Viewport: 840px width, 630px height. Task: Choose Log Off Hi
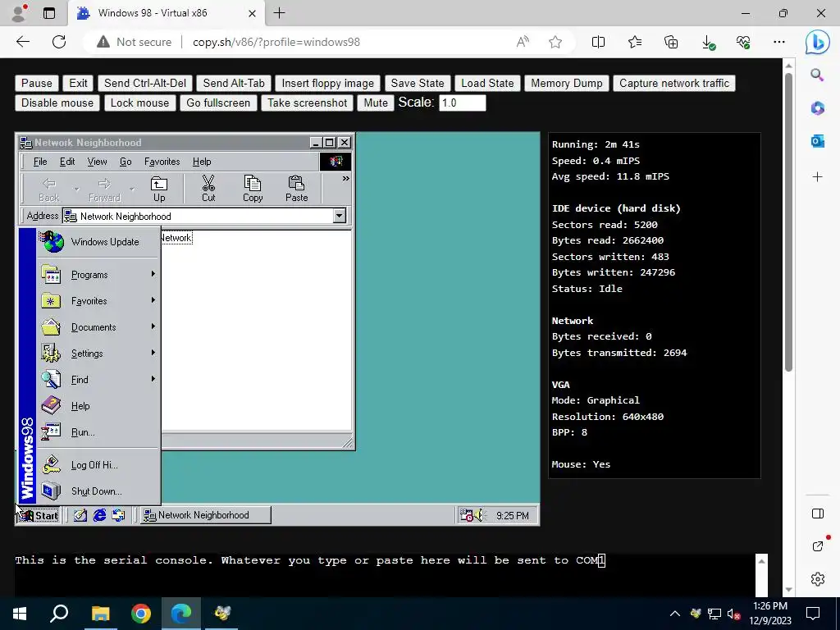click(x=98, y=464)
